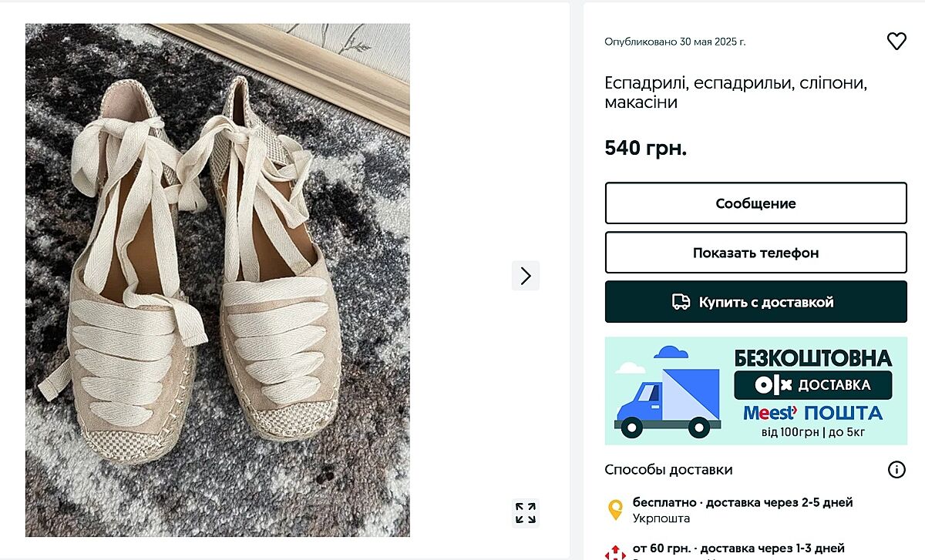Open photo in fullscreen view

click(526, 513)
